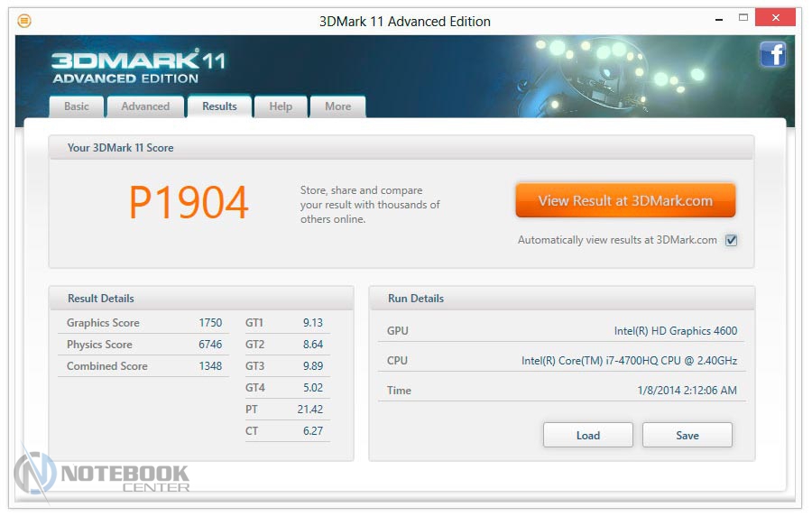Click the Load button
The image size is (812, 516).
click(x=587, y=436)
